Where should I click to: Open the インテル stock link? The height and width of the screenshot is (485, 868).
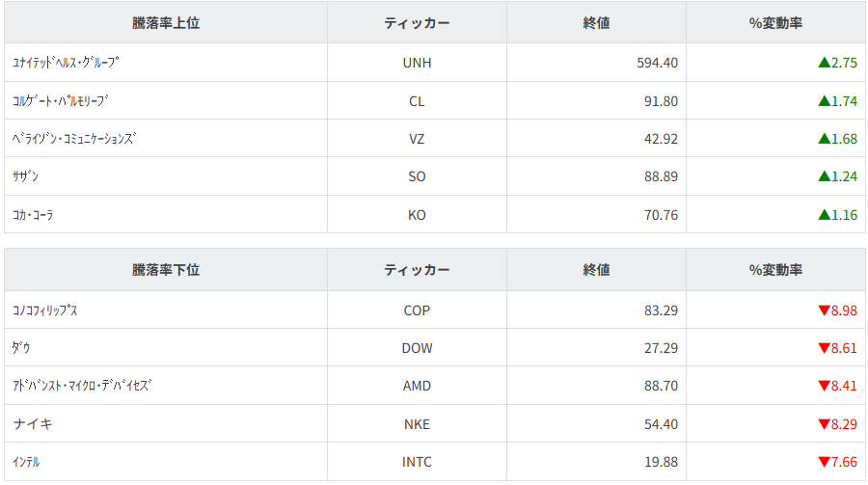[27, 462]
